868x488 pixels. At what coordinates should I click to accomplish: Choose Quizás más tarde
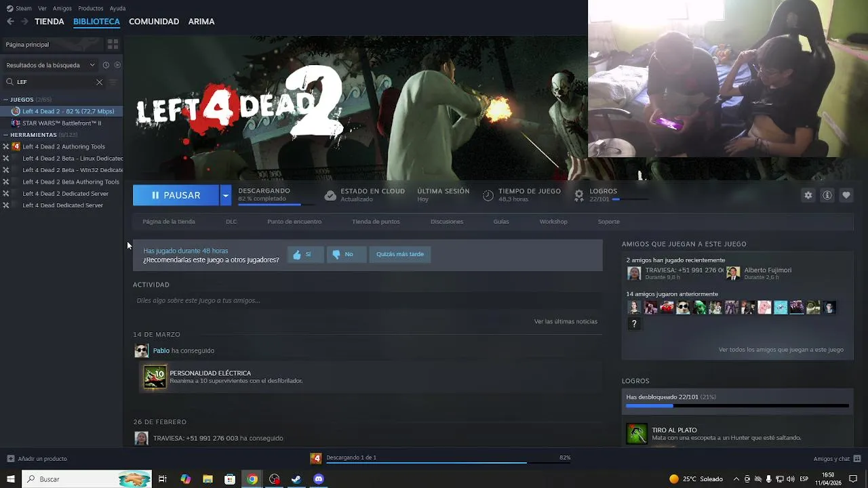click(400, 255)
